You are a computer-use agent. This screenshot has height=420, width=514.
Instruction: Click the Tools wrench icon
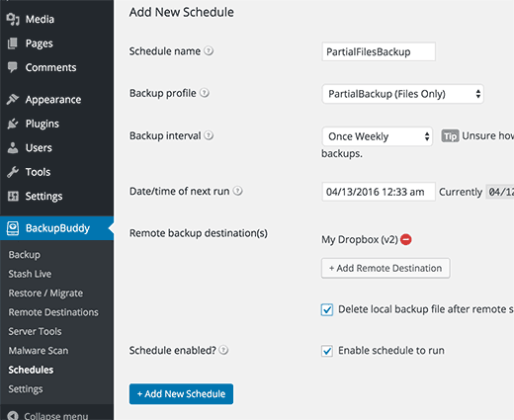coord(13,172)
